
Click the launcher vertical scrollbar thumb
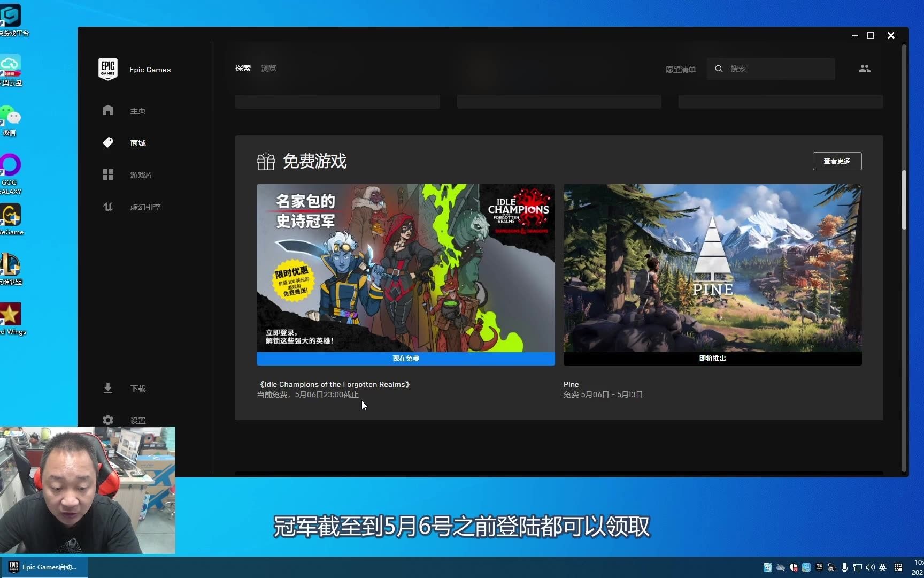point(904,200)
